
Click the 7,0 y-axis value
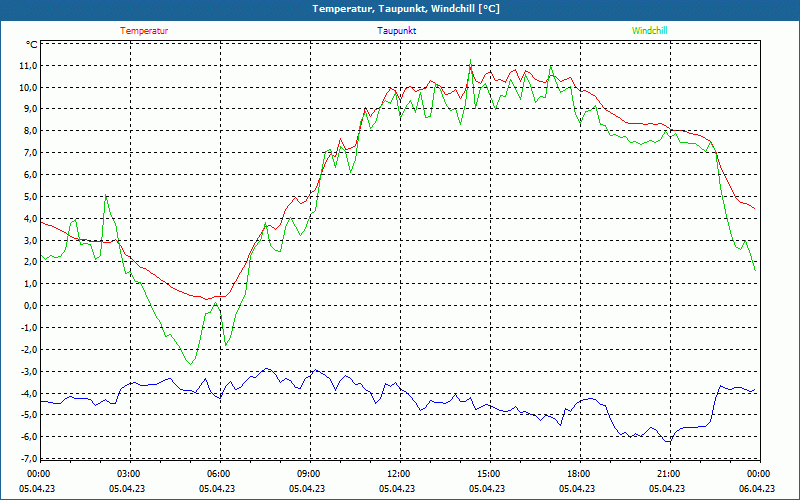point(30,153)
